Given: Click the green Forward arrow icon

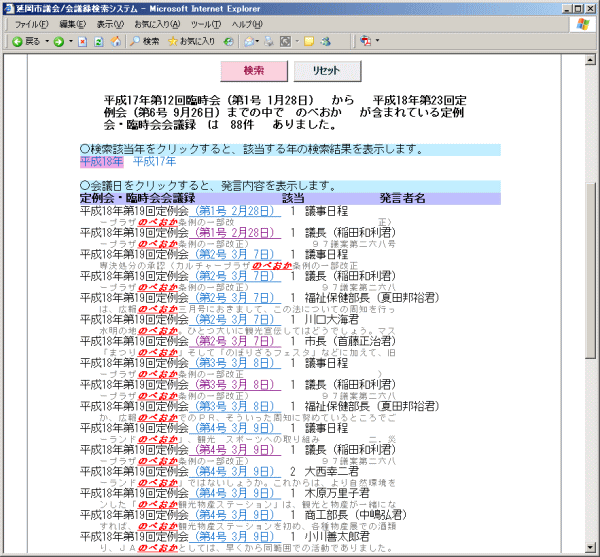Looking at the screenshot, I should point(59,41).
